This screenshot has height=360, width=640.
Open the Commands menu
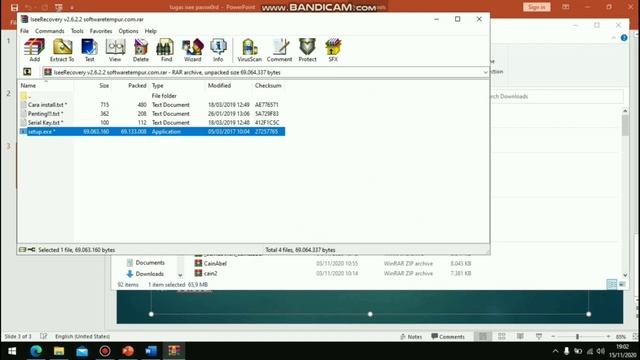tap(49, 31)
